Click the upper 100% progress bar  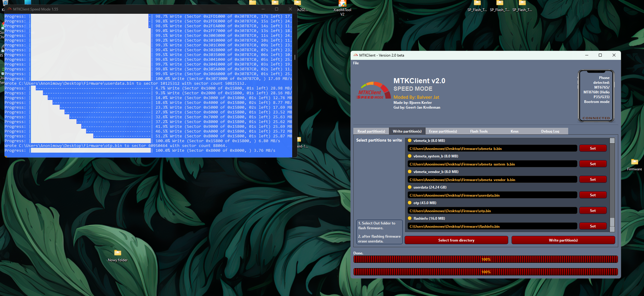485,259
